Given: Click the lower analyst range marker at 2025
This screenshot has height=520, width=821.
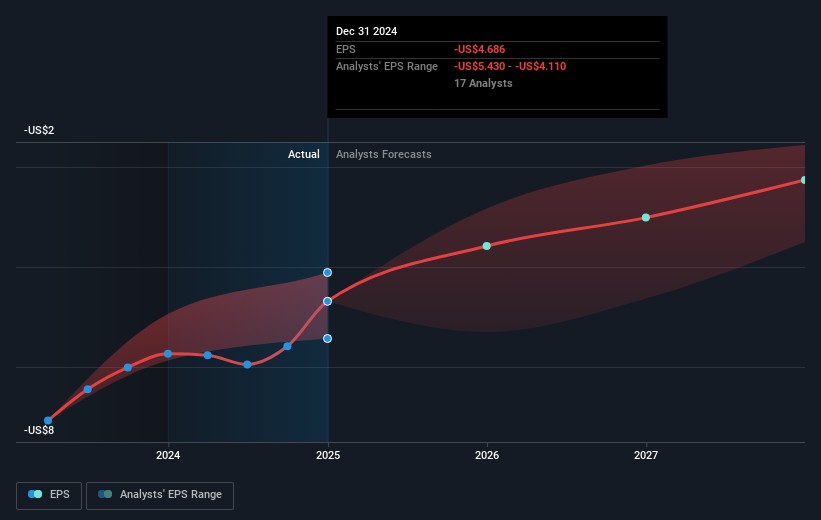Looking at the screenshot, I should click(327, 338).
